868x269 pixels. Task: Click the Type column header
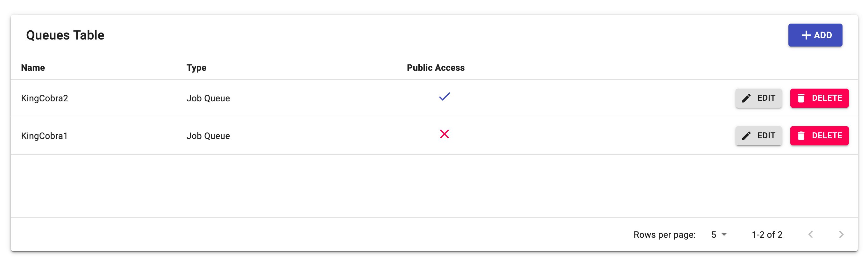click(196, 68)
